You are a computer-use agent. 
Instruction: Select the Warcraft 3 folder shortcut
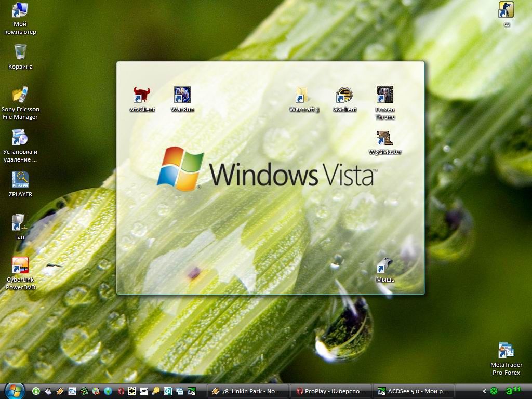coord(304,99)
